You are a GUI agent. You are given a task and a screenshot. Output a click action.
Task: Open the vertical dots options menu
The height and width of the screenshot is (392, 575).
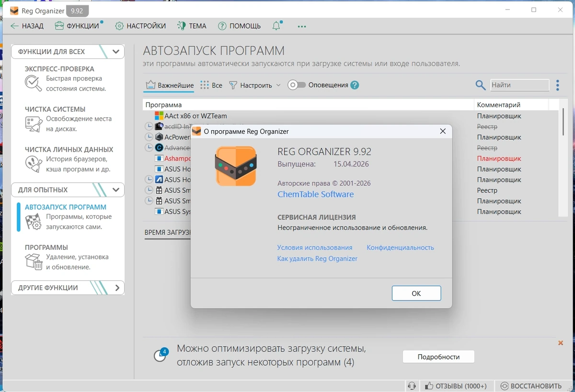tap(557, 85)
